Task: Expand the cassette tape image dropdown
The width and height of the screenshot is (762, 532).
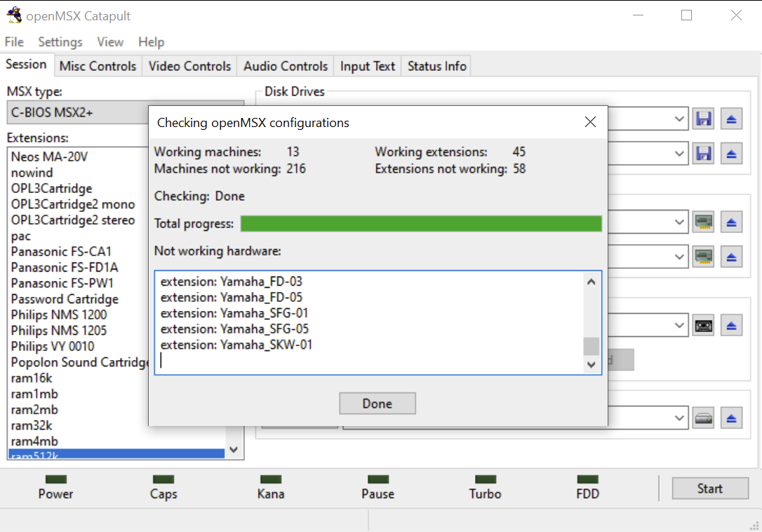Action: (679, 326)
